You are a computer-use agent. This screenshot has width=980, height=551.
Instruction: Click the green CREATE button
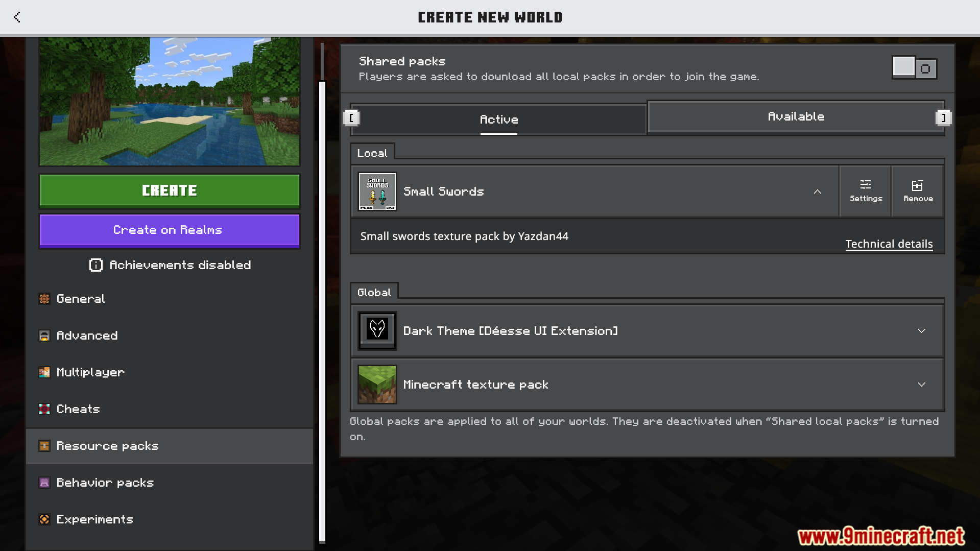170,190
